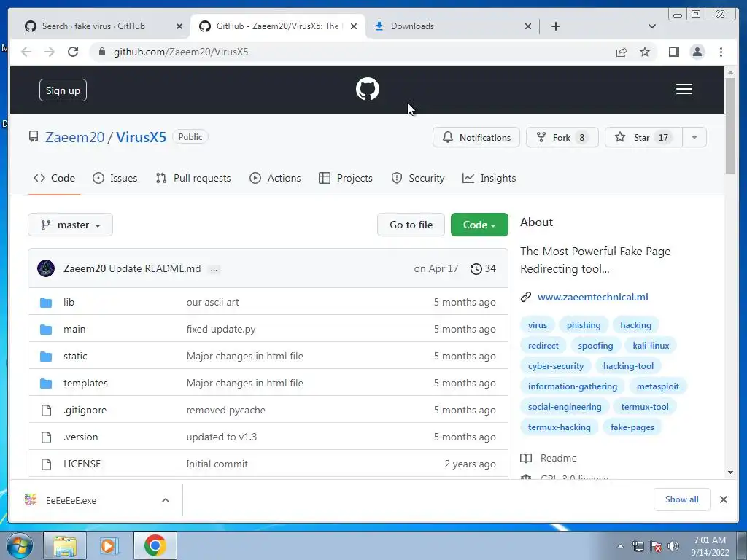Click the browser forward arrow
The image size is (747, 560).
[x=50, y=52]
